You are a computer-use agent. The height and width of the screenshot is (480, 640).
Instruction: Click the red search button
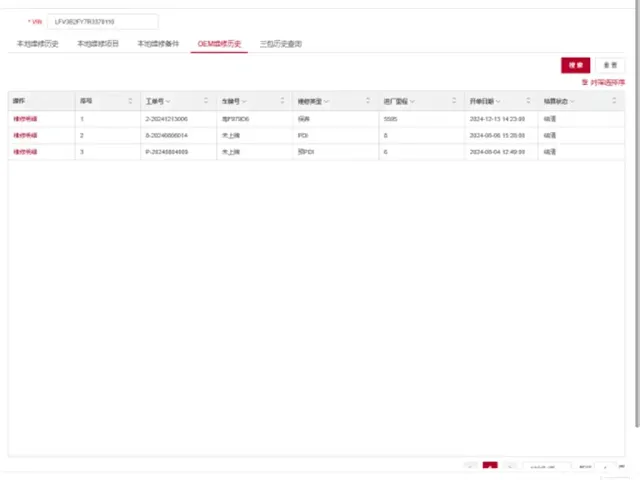tap(576, 65)
